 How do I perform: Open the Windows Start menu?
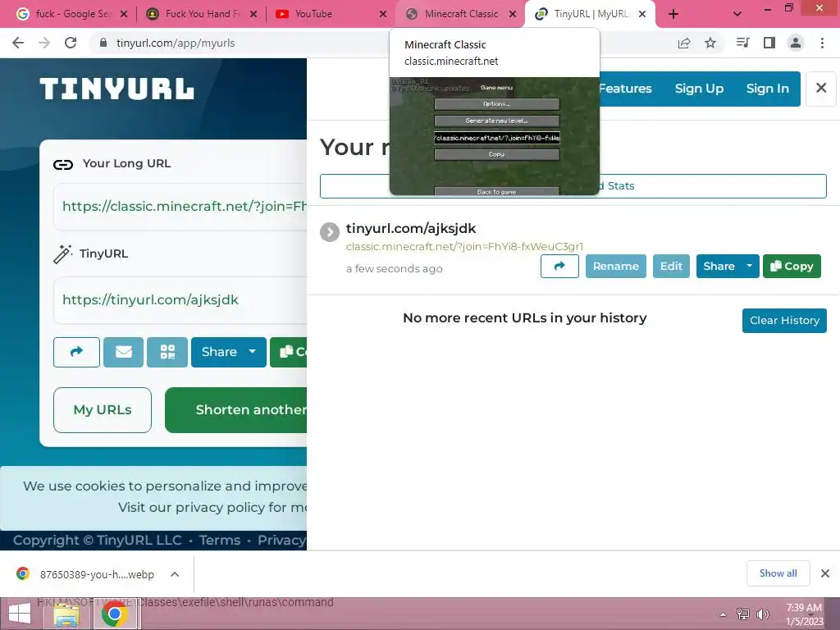20,614
